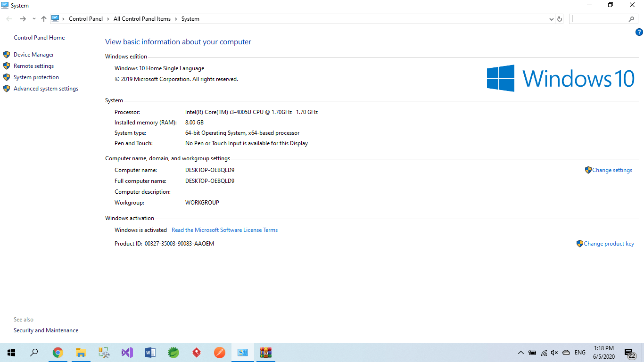Expand chevron after All Control Panel Items
The image size is (644, 362).
tap(176, 19)
